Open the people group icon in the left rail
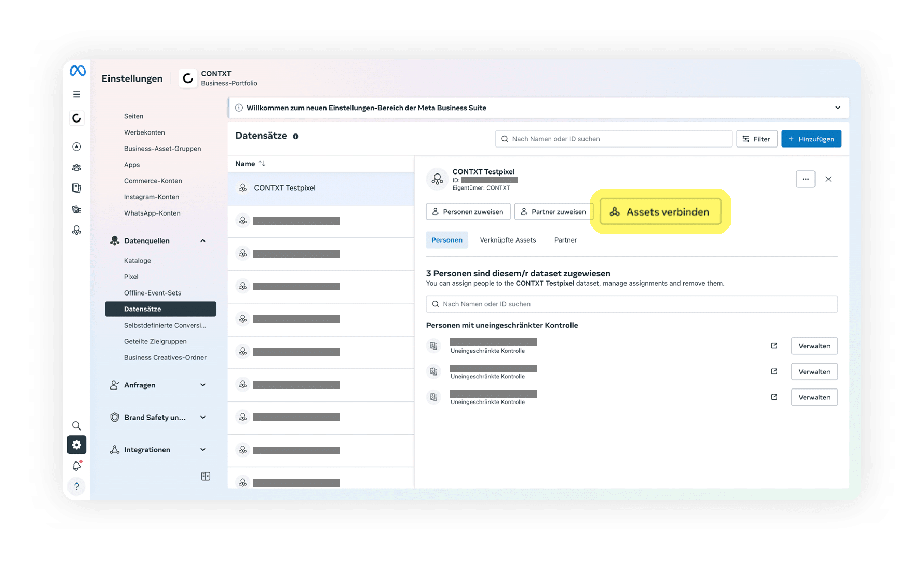The width and height of the screenshot is (924, 563). pyautogui.click(x=77, y=167)
